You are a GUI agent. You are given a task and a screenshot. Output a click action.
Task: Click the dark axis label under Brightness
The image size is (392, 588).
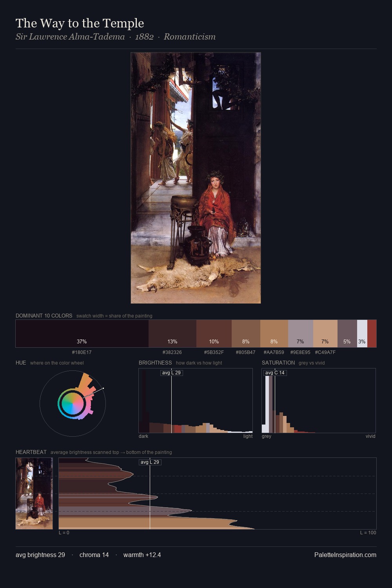coord(143,436)
